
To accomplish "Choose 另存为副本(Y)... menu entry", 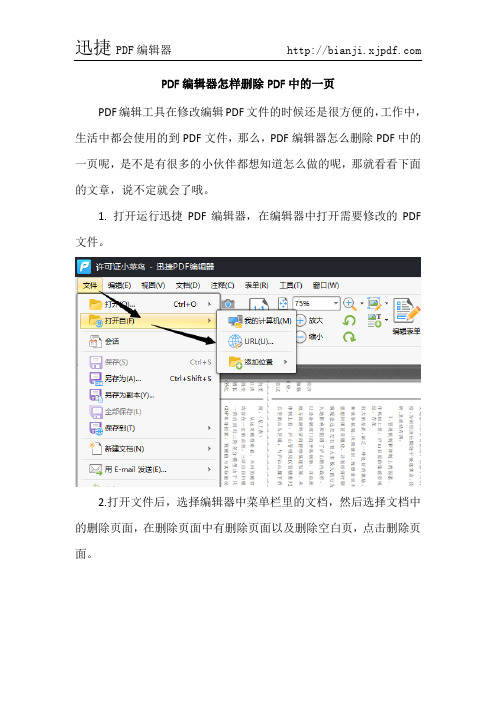I will [149, 395].
